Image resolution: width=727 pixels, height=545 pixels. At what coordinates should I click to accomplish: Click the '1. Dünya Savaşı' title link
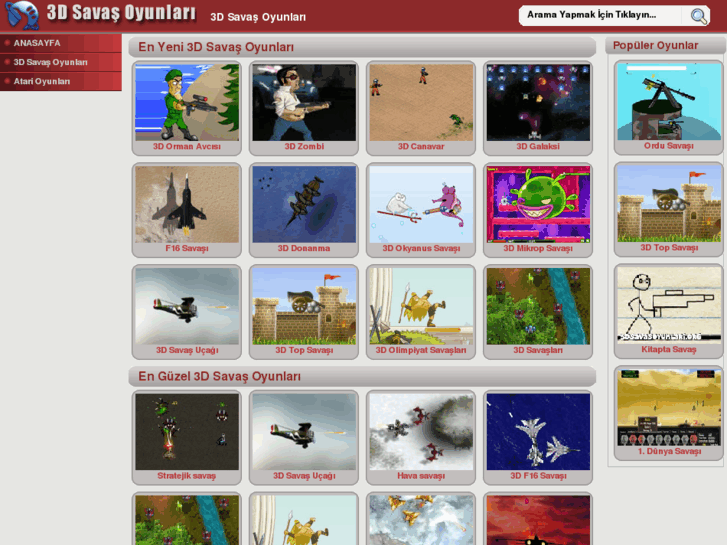pyautogui.click(x=669, y=451)
